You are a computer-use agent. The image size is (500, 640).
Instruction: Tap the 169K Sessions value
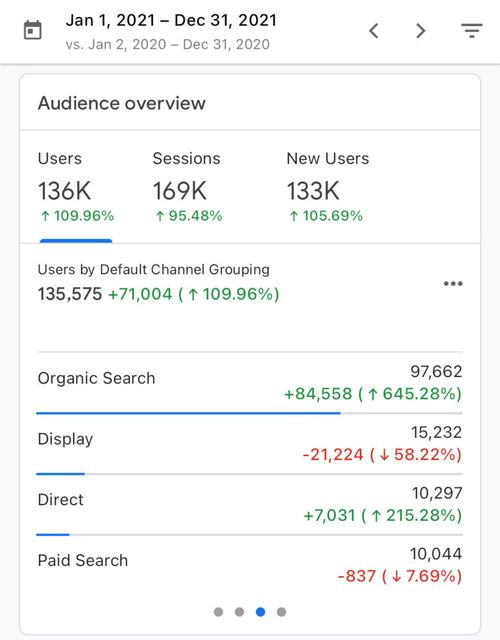click(x=180, y=191)
